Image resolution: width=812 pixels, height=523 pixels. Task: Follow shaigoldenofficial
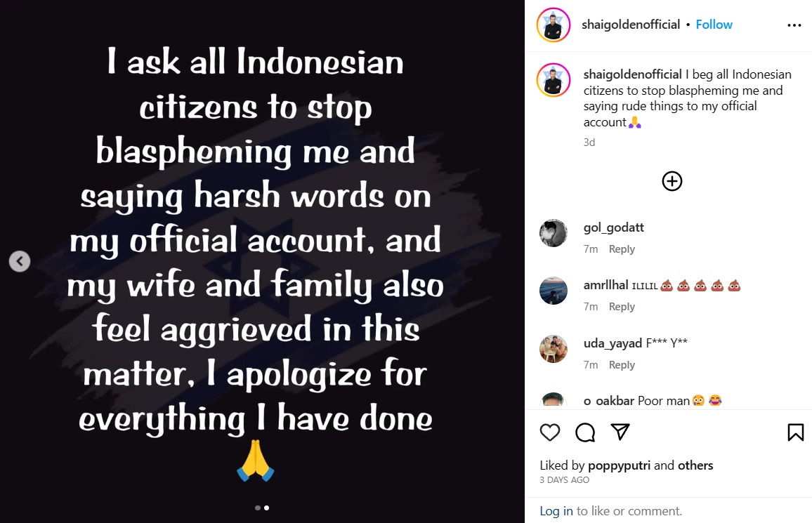[714, 25]
